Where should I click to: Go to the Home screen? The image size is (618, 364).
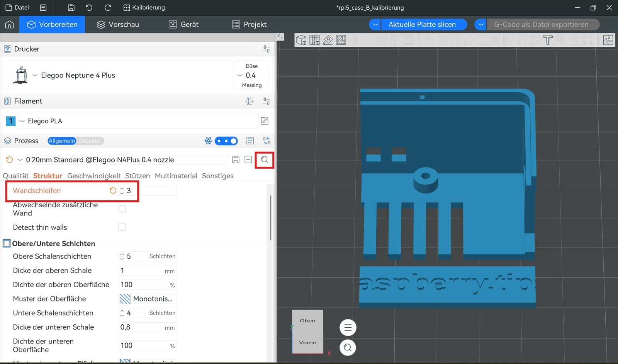[x=9, y=24]
